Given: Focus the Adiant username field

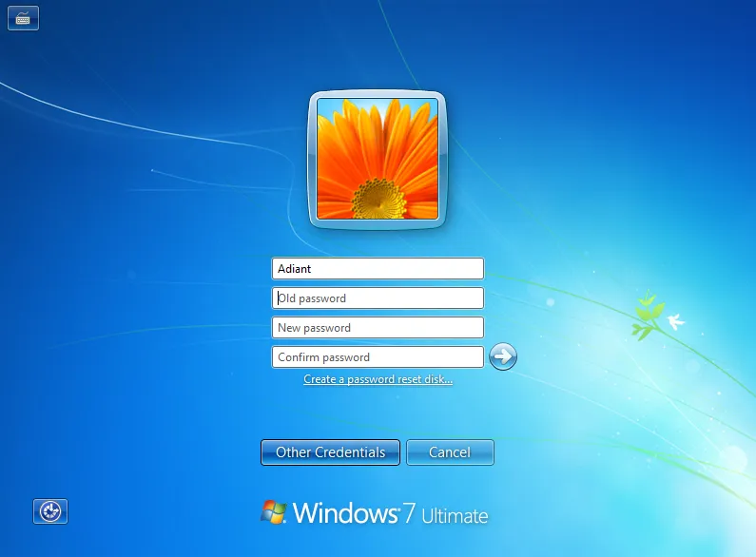Looking at the screenshot, I should click(378, 268).
